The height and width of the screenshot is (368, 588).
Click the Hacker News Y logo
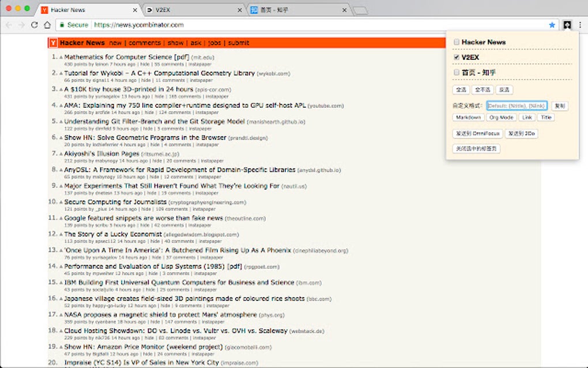(x=52, y=43)
